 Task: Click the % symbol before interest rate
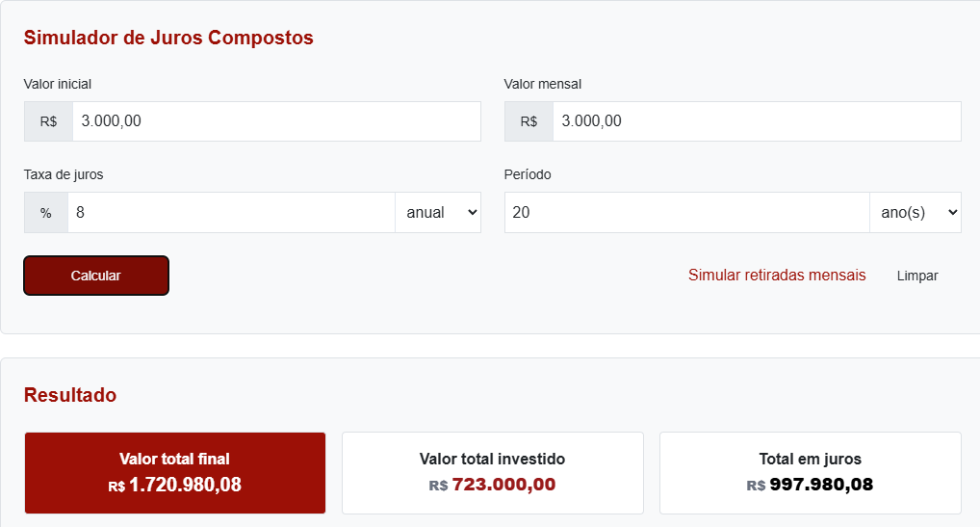click(46, 212)
